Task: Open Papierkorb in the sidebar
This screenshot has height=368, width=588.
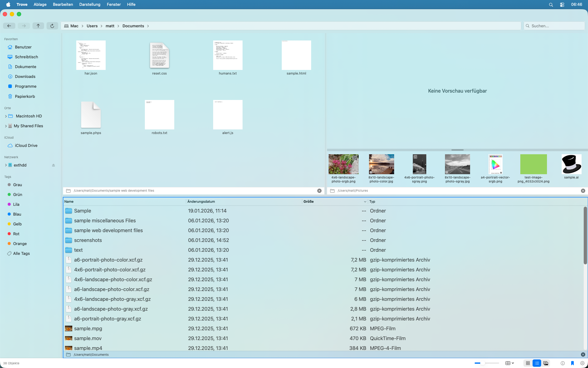Action: coord(25,96)
